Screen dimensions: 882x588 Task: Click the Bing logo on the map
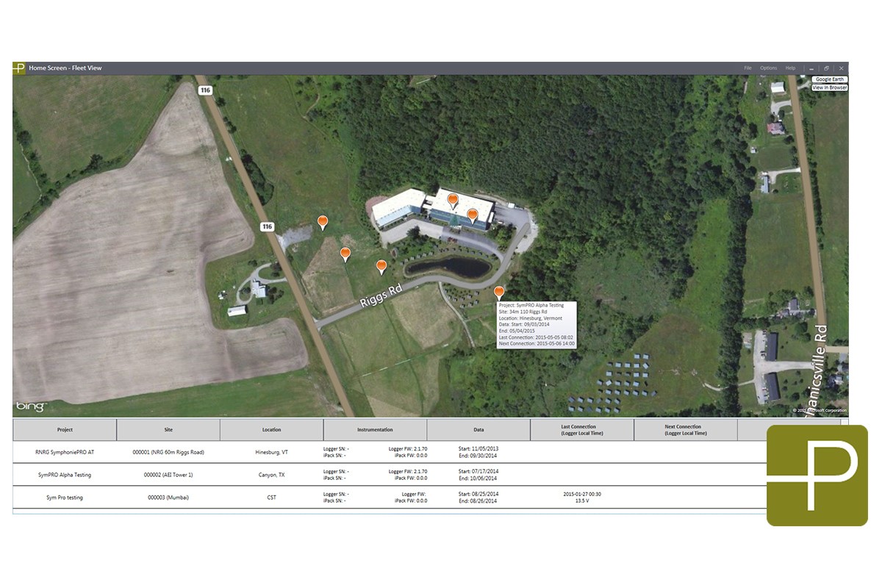31,406
